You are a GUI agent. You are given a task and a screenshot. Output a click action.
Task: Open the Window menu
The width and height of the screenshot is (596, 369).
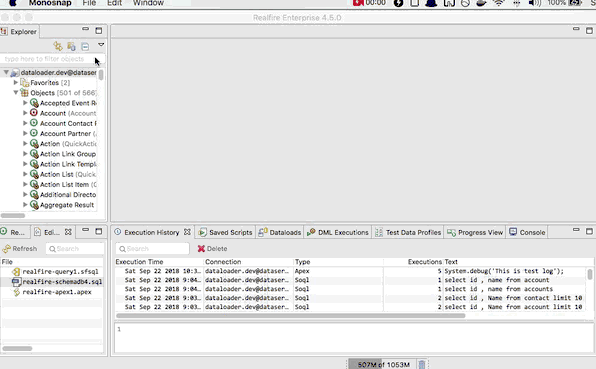(x=148, y=3)
